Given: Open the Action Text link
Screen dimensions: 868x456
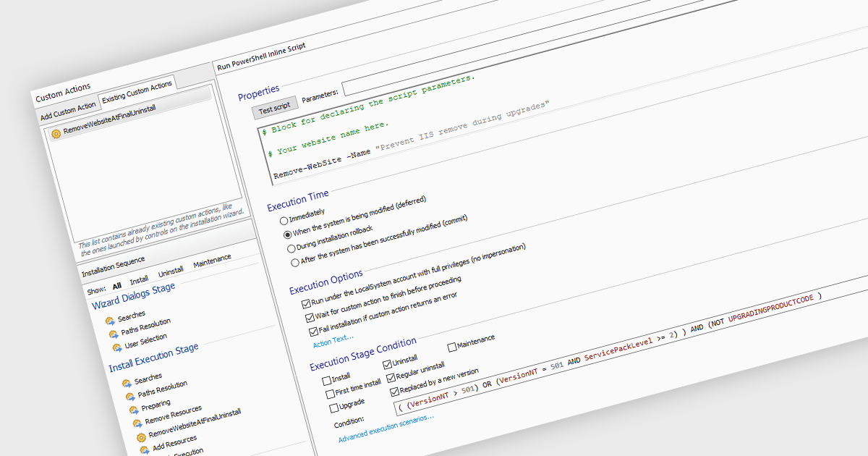Looking at the screenshot, I should 333,340.
